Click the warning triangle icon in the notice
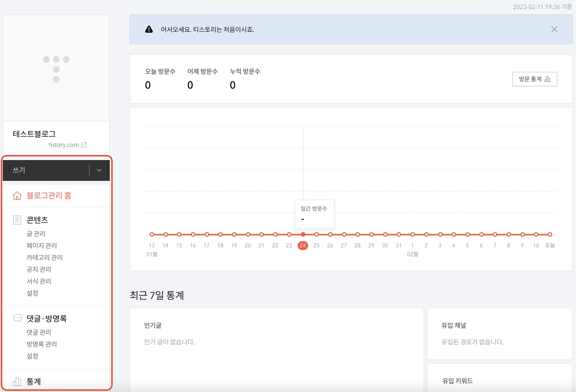Image resolution: width=576 pixels, height=392 pixels. pos(149,29)
